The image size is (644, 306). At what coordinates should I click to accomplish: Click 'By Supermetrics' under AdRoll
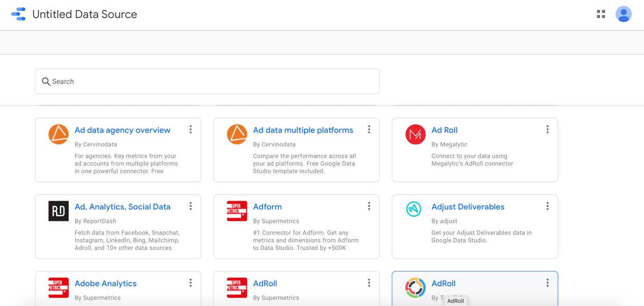[x=276, y=298]
